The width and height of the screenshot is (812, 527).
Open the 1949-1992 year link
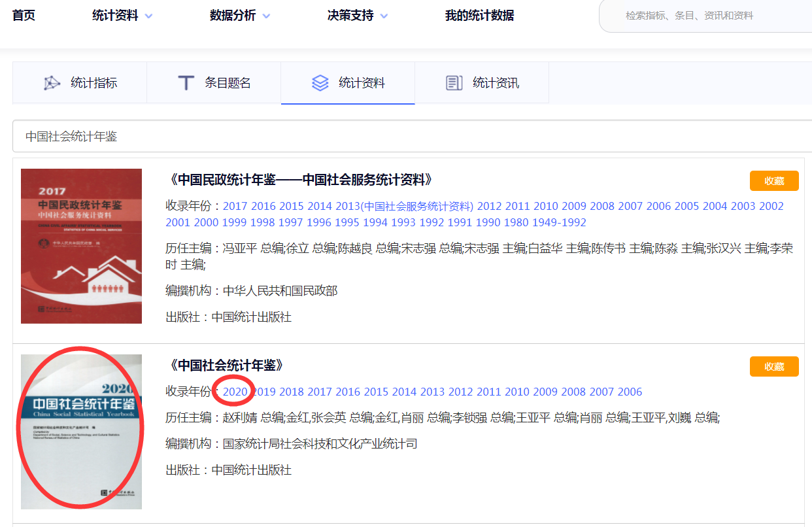coord(559,222)
